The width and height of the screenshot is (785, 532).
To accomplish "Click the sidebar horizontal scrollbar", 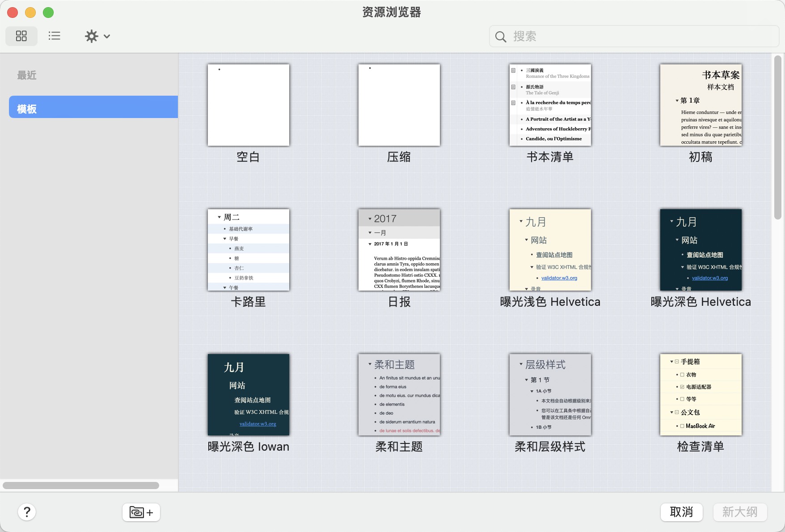I will coord(81,486).
